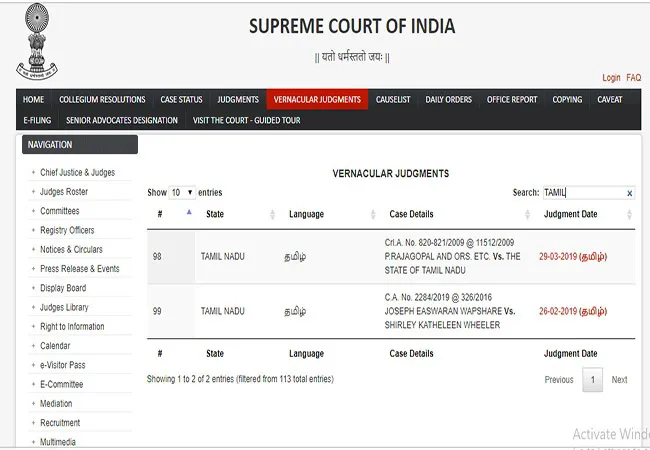The height and width of the screenshot is (450, 650).
Task: Focus the Search field containing TAMIL
Action: point(589,193)
